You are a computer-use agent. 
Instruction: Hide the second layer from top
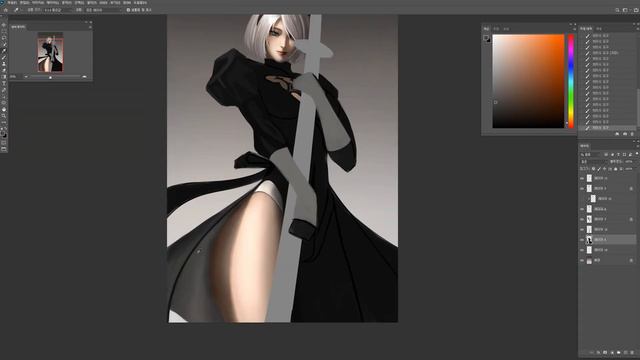pyautogui.click(x=582, y=188)
